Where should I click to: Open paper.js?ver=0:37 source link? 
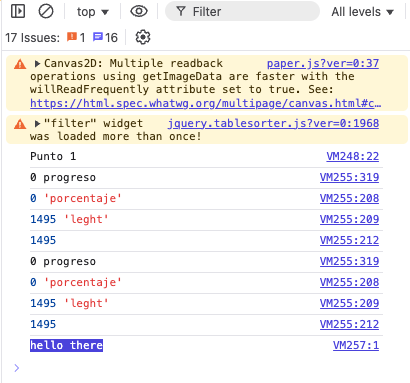[323, 63]
